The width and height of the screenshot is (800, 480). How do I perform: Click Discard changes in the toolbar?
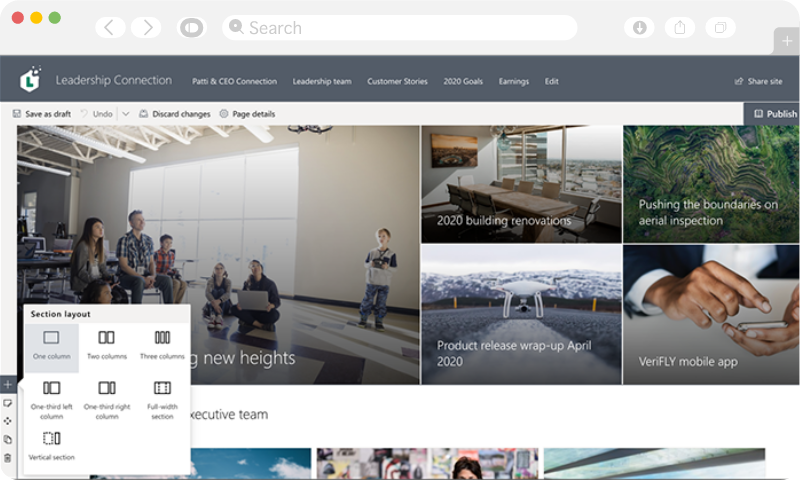[175, 114]
